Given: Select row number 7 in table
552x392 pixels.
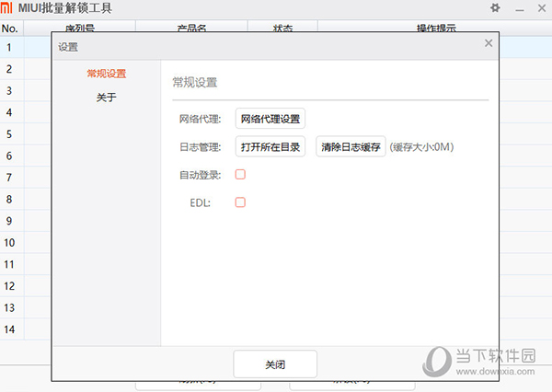Looking at the screenshot, I should (9, 178).
